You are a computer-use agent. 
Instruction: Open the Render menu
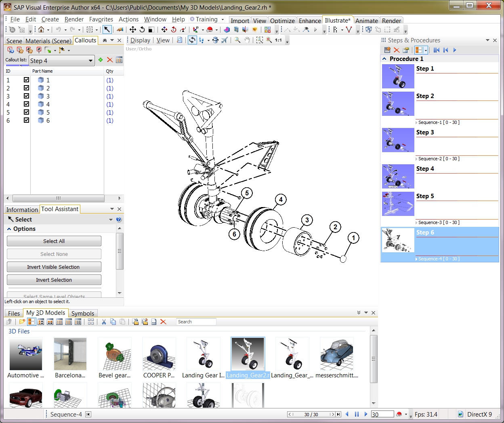[x=74, y=19]
